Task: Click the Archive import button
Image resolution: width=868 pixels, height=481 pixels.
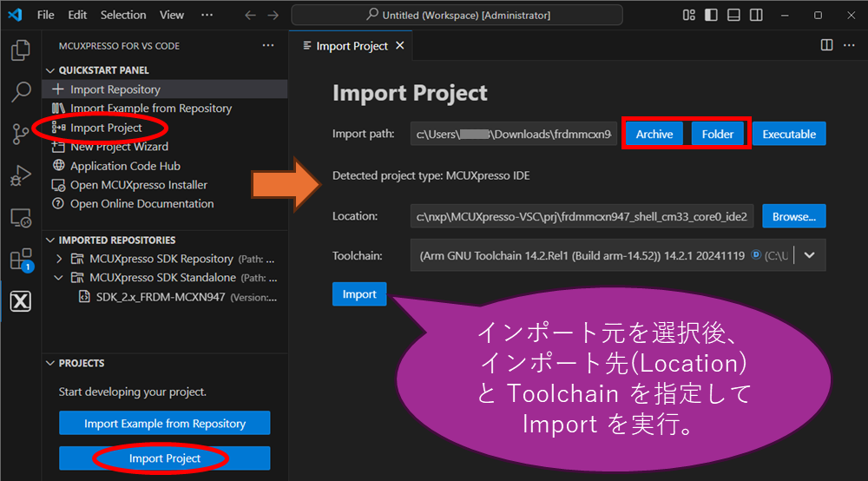Action: [x=654, y=134]
